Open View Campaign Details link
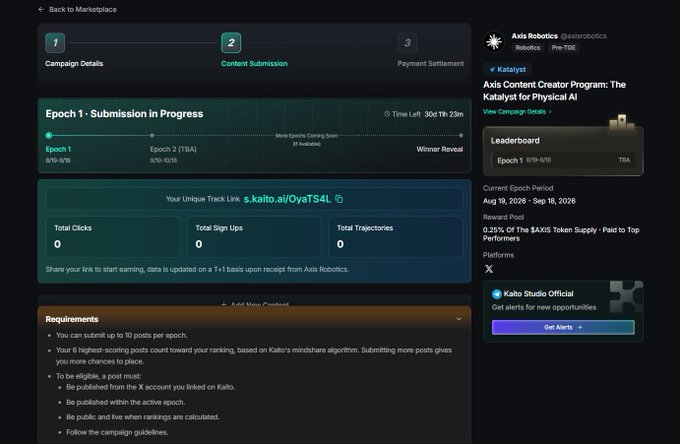 [x=517, y=111]
